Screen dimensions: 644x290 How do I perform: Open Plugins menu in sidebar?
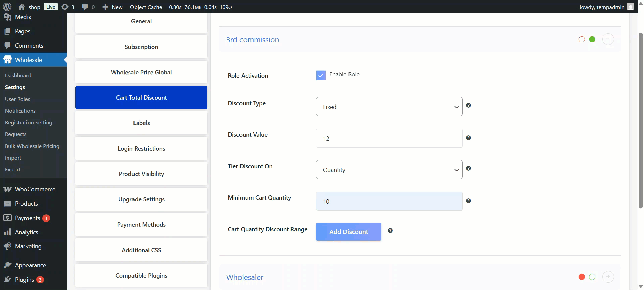(x=34, y=280)
